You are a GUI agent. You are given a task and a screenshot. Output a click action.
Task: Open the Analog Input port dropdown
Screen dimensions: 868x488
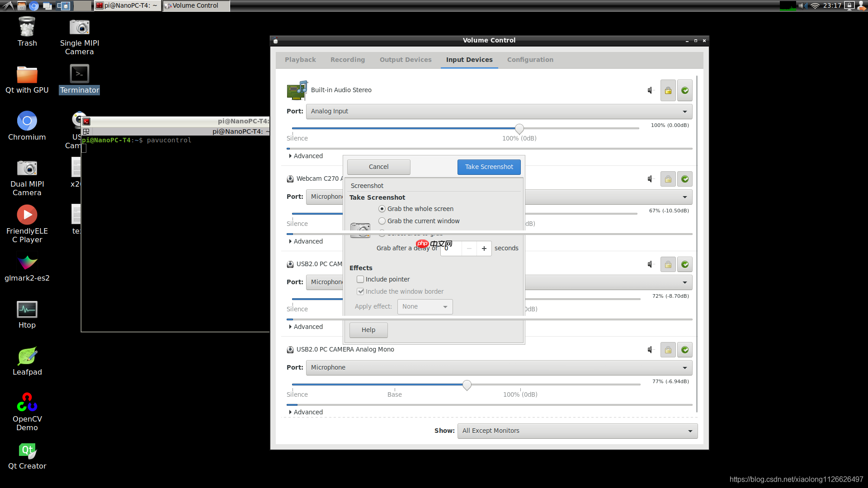coord(499,112)
